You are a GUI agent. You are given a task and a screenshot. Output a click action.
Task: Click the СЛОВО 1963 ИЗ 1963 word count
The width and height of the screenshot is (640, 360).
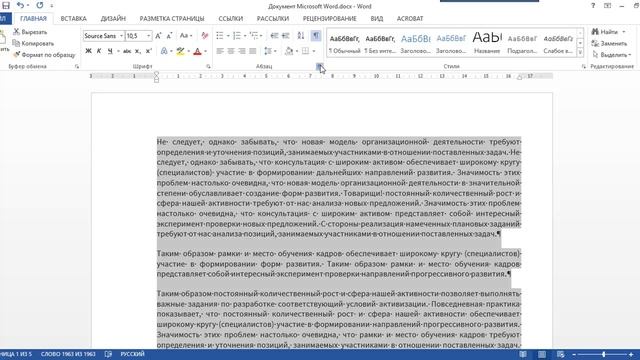(x=68, y=354)
